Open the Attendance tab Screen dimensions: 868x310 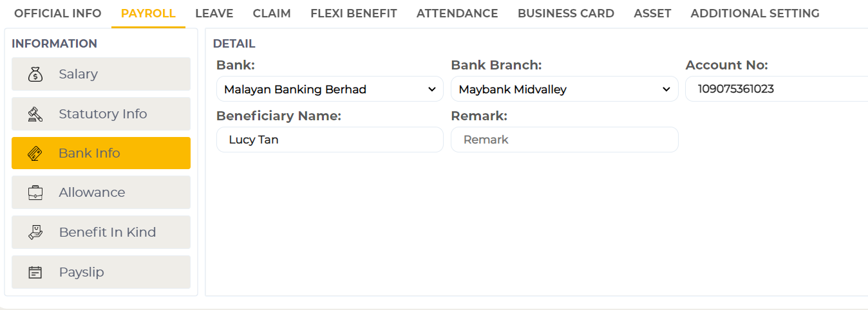tap(457, 14)
